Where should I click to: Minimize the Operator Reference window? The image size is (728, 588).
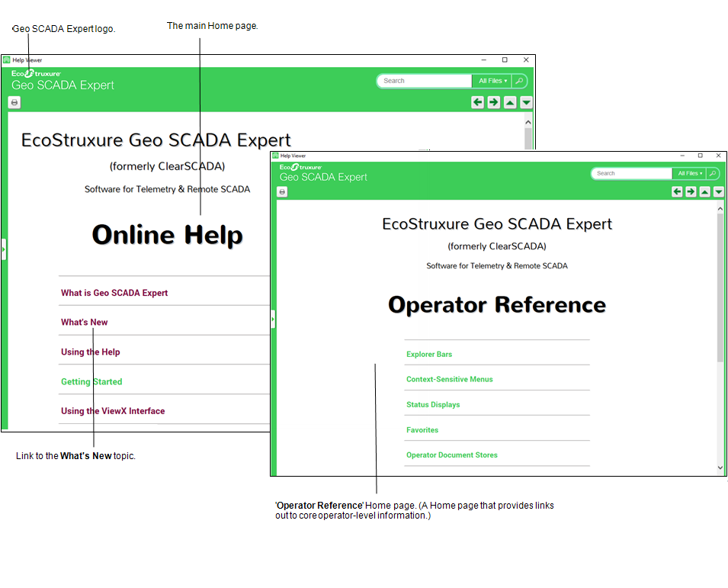682,156
